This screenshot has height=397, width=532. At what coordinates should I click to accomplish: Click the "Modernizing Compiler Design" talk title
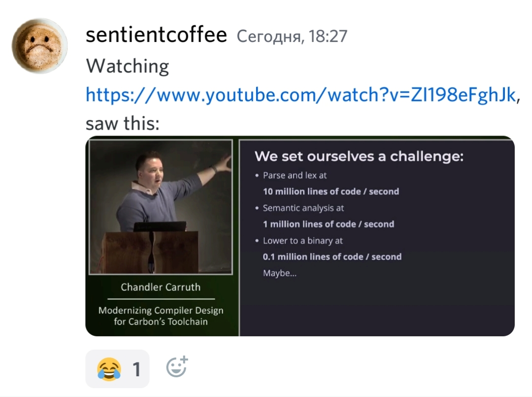coord(161,310)
